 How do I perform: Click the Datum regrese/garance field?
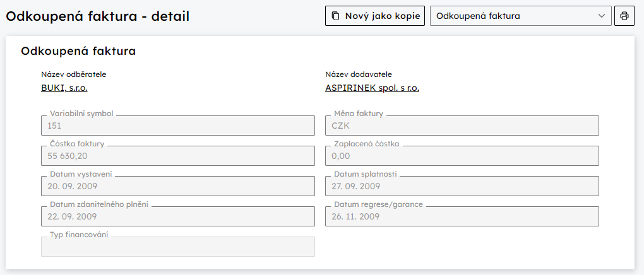click(x=462, y=216)
